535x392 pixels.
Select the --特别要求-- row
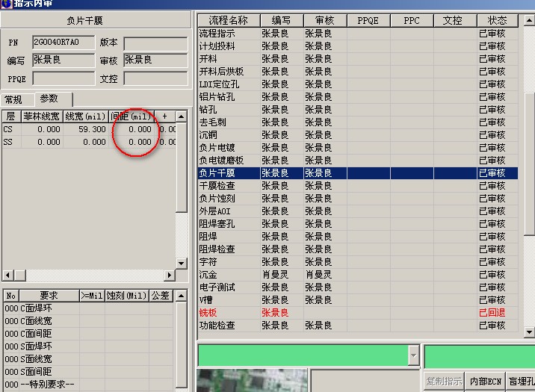click(x=89, y=385)
